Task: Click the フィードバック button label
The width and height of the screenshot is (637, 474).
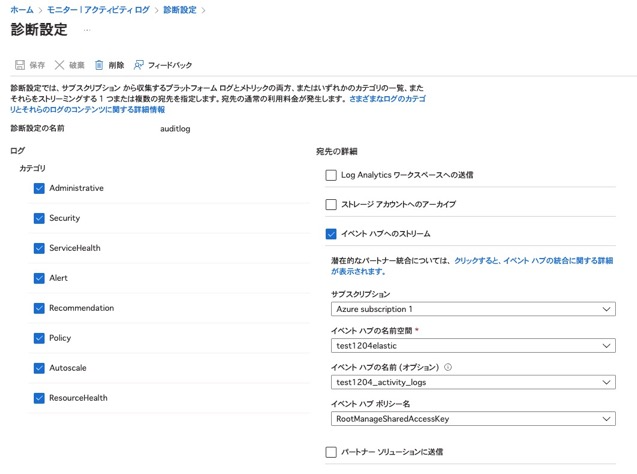Action: coord(170,65)
